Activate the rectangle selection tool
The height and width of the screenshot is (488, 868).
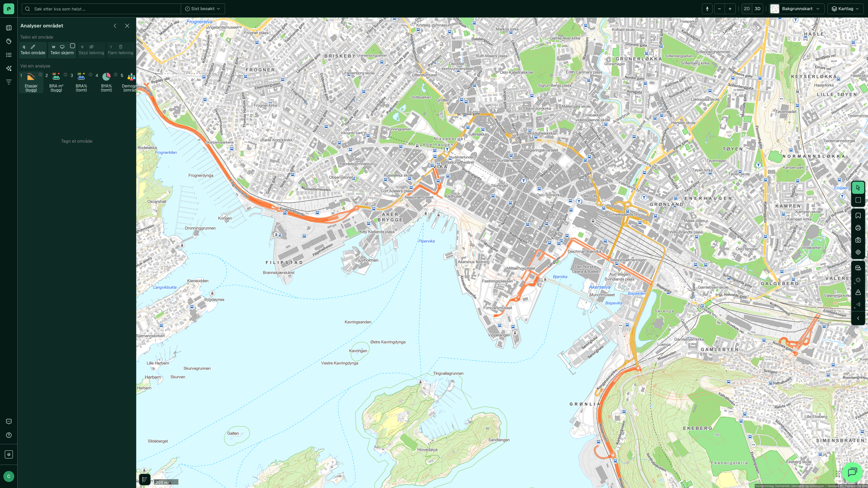click(858, 200)
